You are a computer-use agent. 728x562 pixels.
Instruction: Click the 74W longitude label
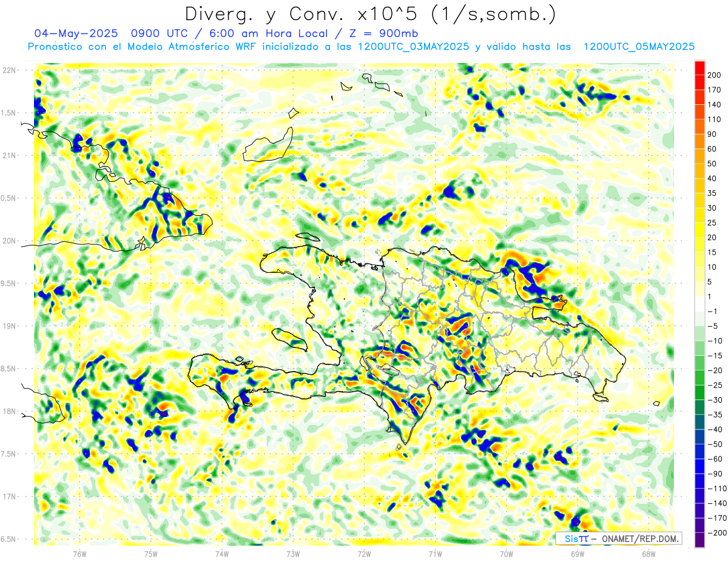click(222, 553)
